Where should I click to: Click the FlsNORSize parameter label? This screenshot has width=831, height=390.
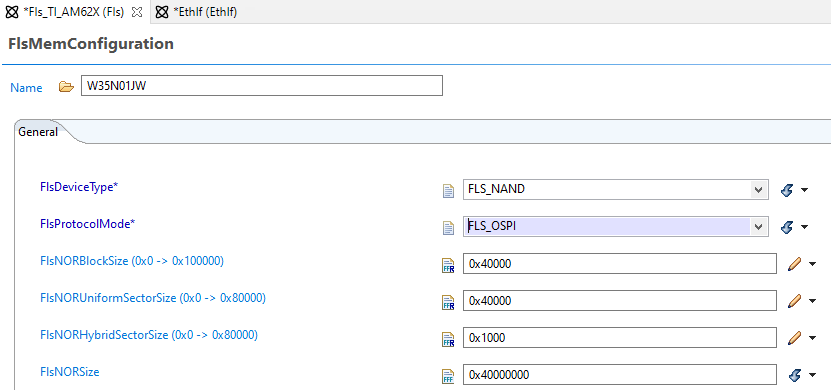69,372
